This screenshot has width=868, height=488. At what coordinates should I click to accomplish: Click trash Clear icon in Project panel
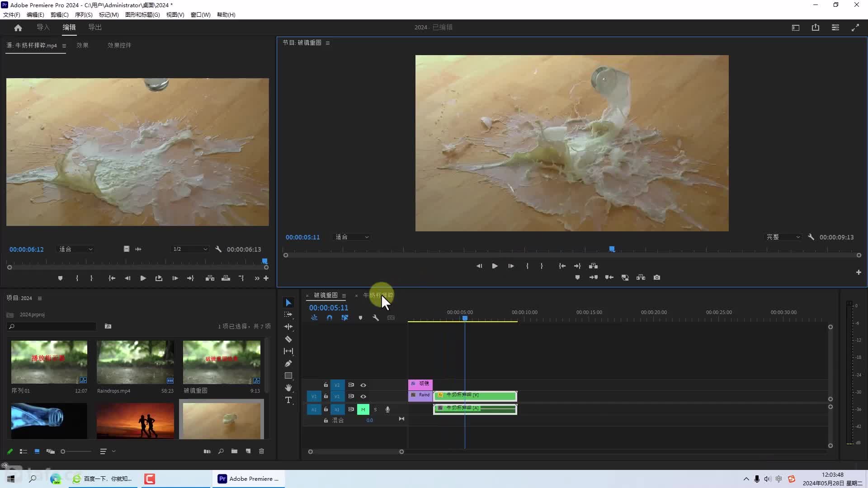[x=261, y=451]
